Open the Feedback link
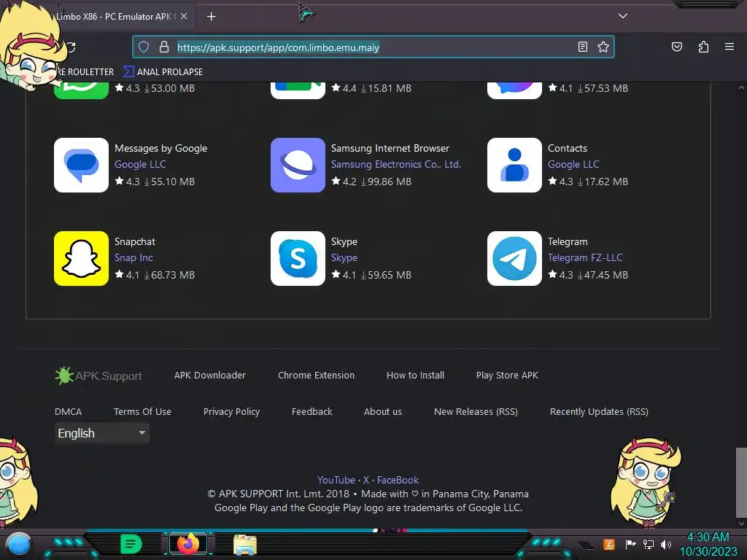The height and width of the screenshot is (560, 747). [312, 411]
